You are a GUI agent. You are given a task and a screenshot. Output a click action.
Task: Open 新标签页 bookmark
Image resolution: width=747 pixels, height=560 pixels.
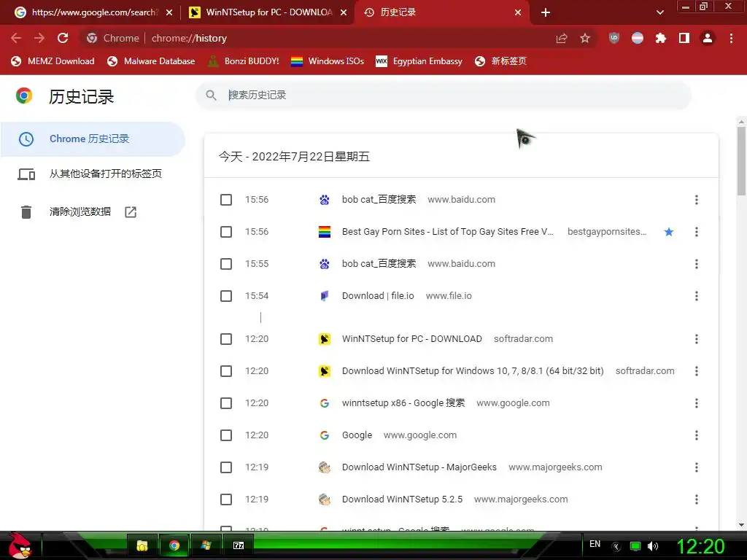pyautogui.click(x=500, y=61)
